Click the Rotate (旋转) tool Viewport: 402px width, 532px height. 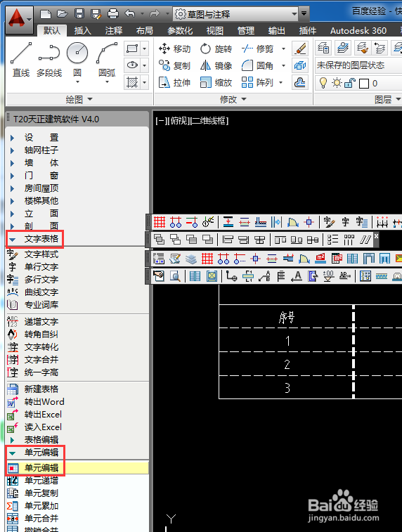tap(216, 49)
